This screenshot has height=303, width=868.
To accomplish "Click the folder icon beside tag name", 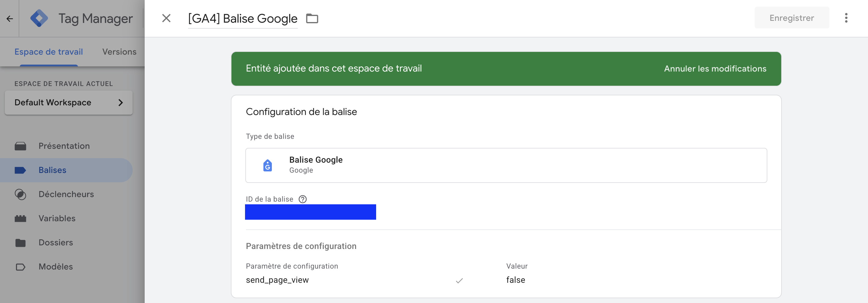I will (x=312, y=18).
